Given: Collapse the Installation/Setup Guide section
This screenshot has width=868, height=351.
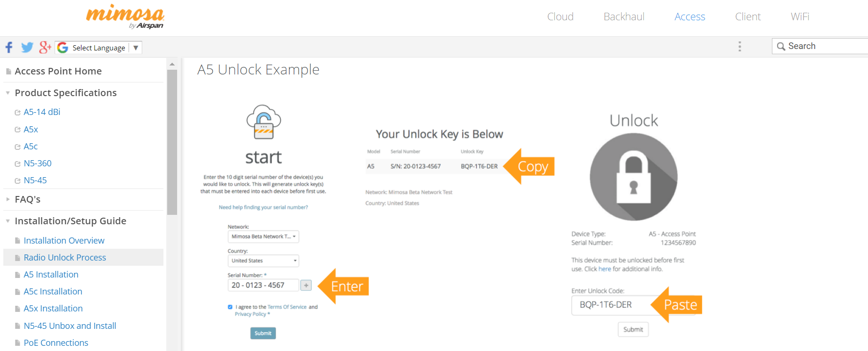Looking at the screenshot, I should point(8,221).
